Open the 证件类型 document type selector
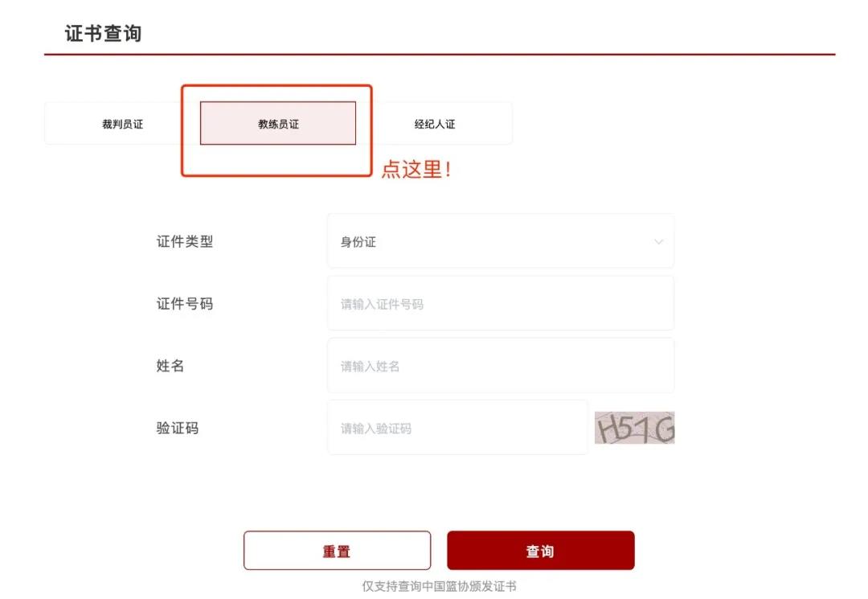Image resolution: width=868 pixels, height=599 pixels. (501, 241)
